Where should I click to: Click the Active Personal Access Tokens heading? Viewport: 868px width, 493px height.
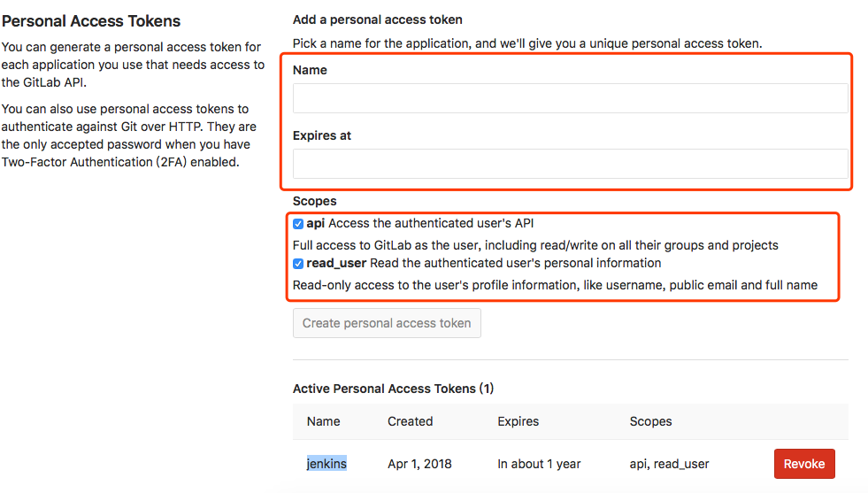tap(393, 389)
